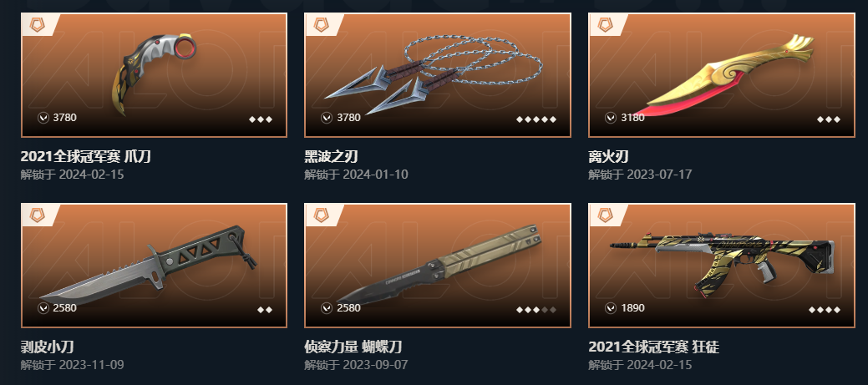Open the karambit knife skin thumbnail
This screenshot has height=385, width=868.
click(155, 73)
